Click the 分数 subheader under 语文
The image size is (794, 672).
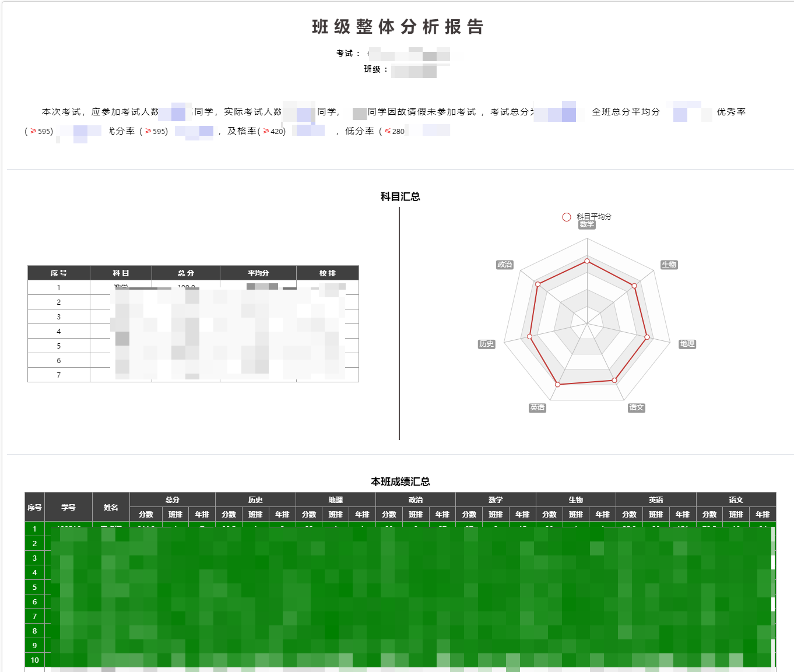point(709,514)
